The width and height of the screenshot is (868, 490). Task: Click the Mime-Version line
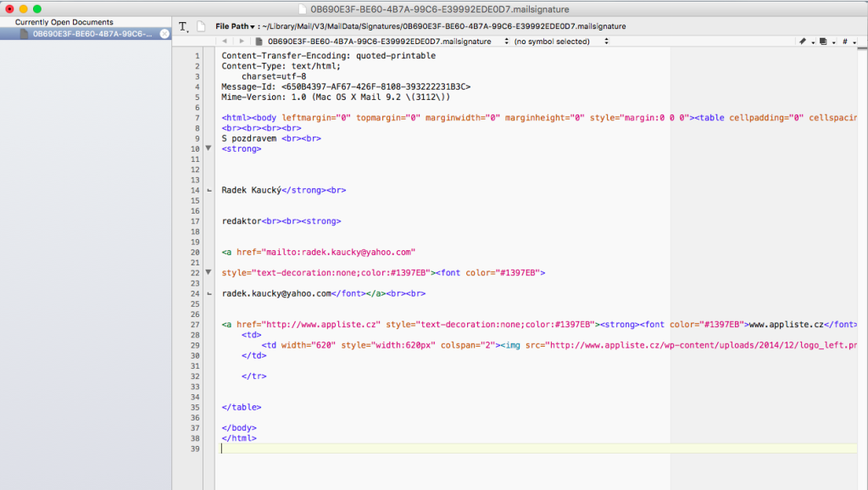coord(336,97)
